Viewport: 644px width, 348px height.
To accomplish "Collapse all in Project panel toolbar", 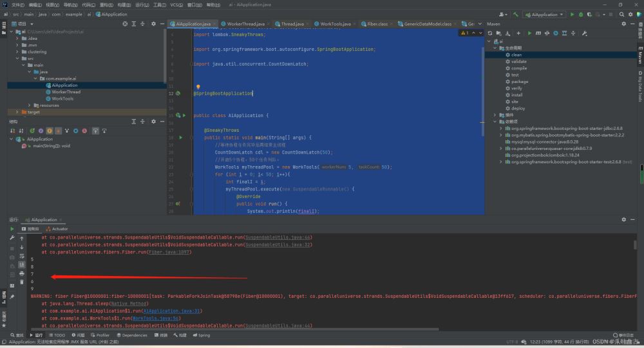I will pyautogui.click(x=142, y=24).
